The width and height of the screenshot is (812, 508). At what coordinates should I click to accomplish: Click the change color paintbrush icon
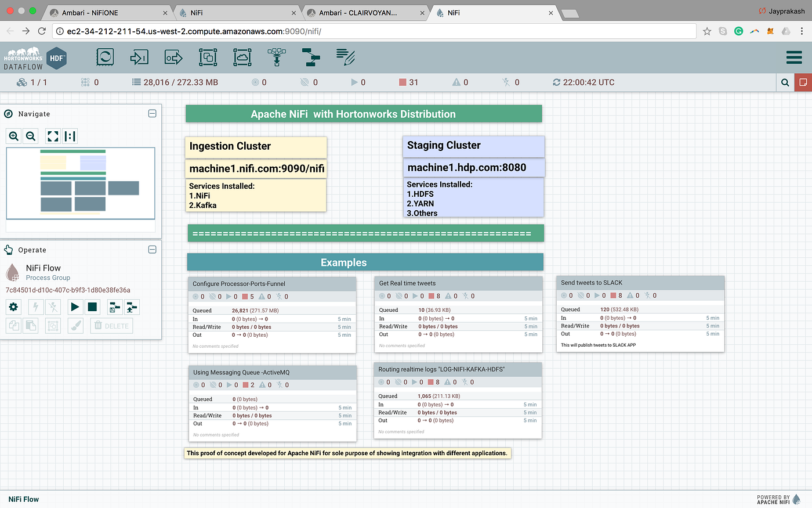75,326
